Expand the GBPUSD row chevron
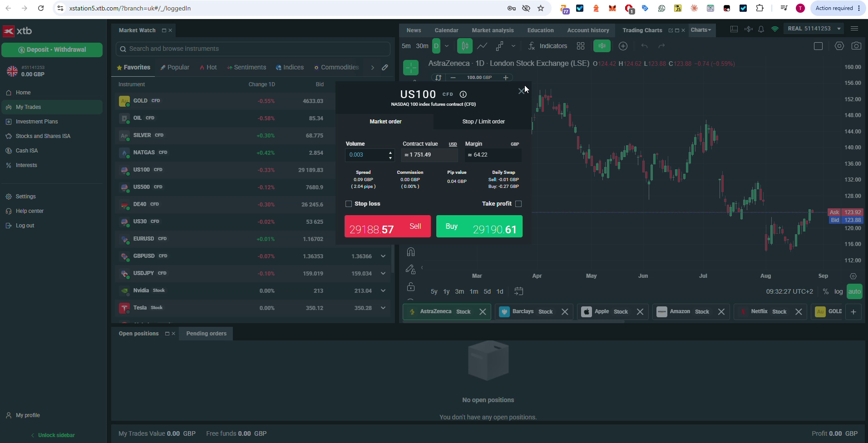868x443 pixels. point(383,256)
